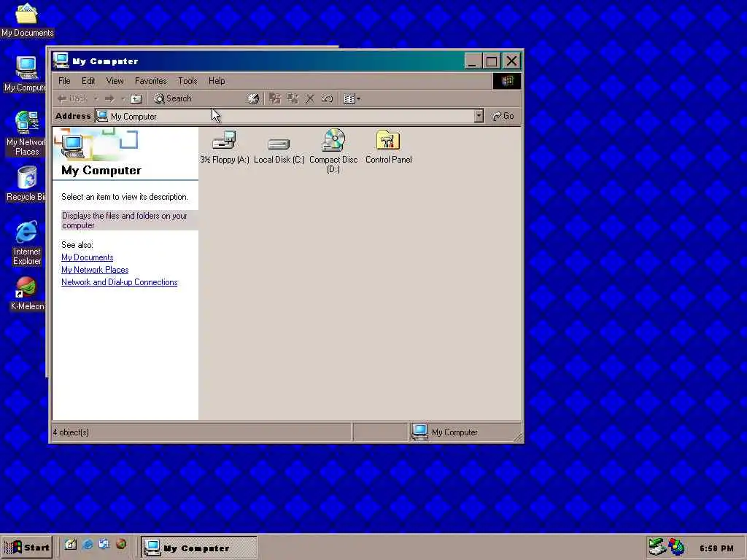Open the Forward history dropdown arrow
The height and width of the screenshot is (560, 747).
coord(123,98)
